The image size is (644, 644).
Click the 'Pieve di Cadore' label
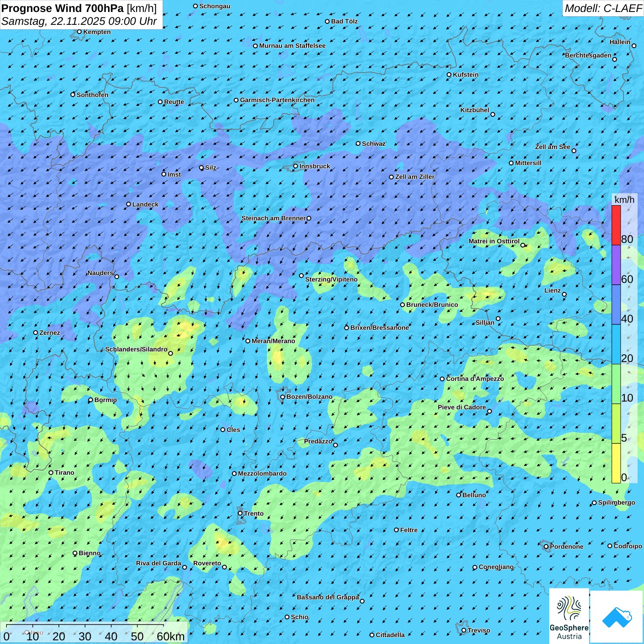462,408
